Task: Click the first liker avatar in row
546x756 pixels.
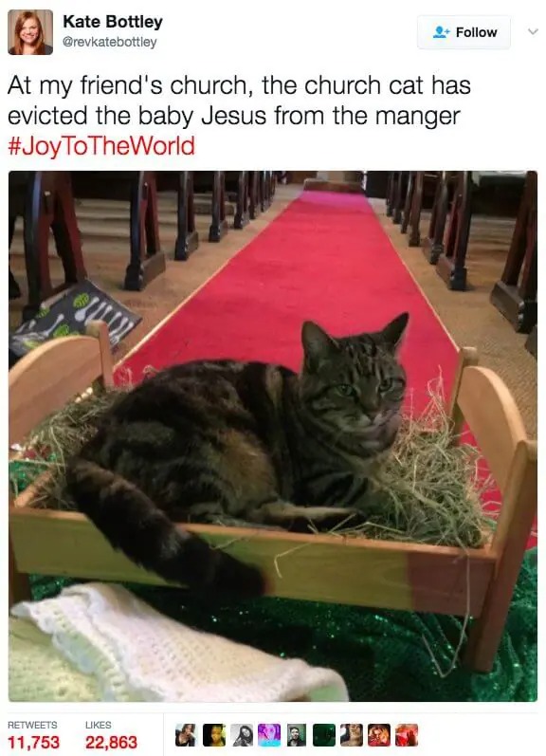Action: click(186, 735)
